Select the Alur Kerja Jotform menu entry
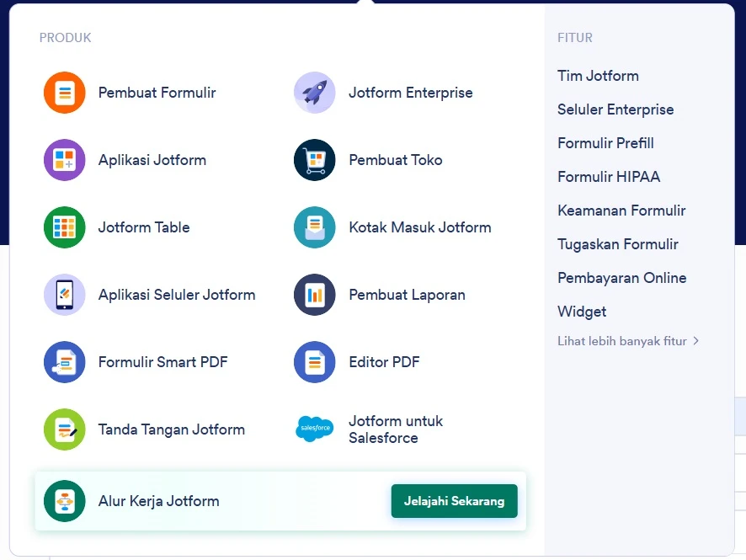Viewport: 746px width, 560px height. coord(158,500)
